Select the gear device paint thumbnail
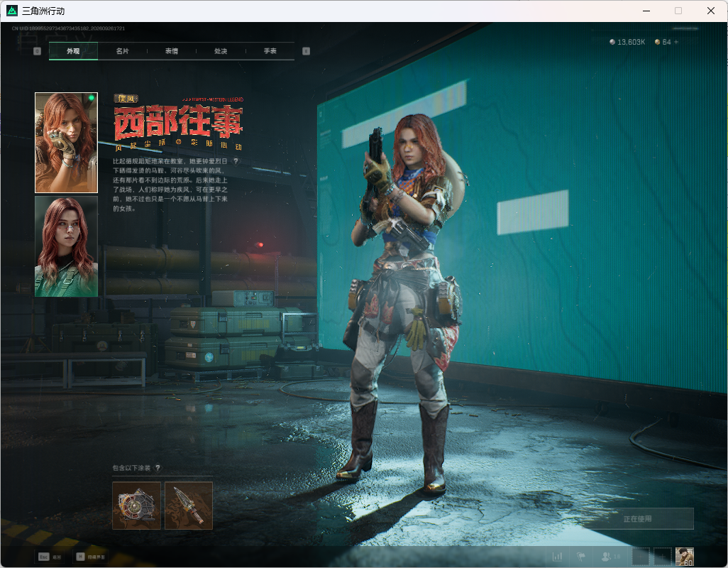This screenshot has width=728, height=568. [136, 506]
